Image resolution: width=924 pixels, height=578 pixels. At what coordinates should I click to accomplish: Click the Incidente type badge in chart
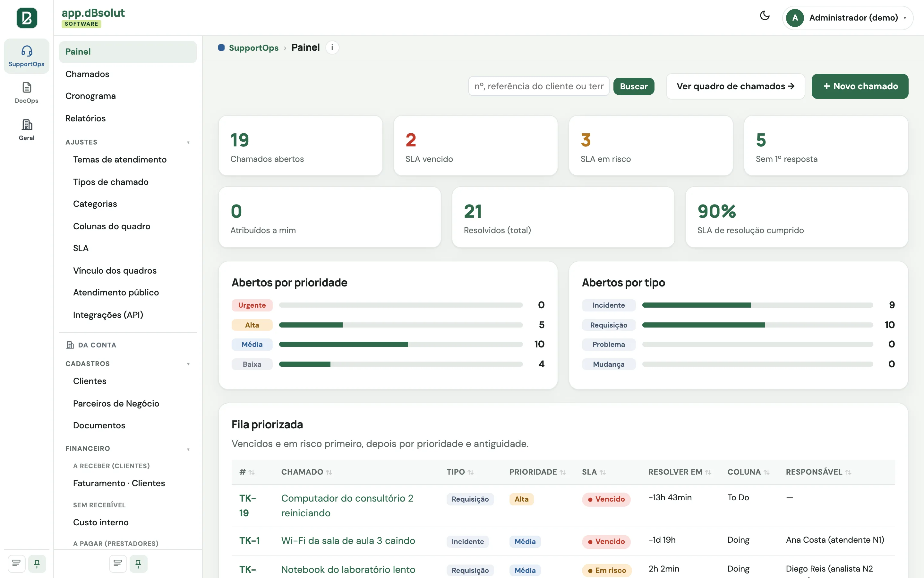(609, 305)
